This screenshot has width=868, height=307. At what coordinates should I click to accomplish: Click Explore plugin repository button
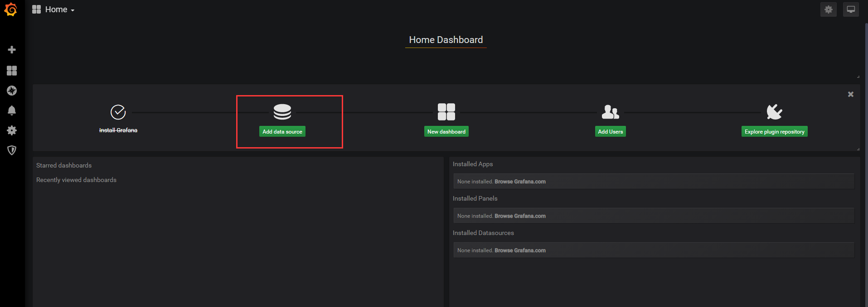[x=775, y=132]
